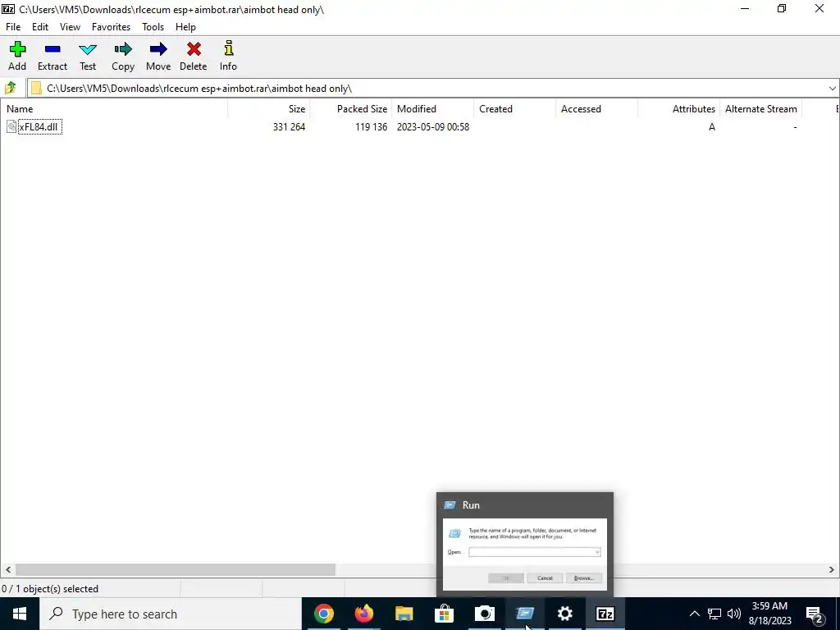Click the Run dialog taskbar icon
This screenshot has width=840, height=630.
(524, 614)
